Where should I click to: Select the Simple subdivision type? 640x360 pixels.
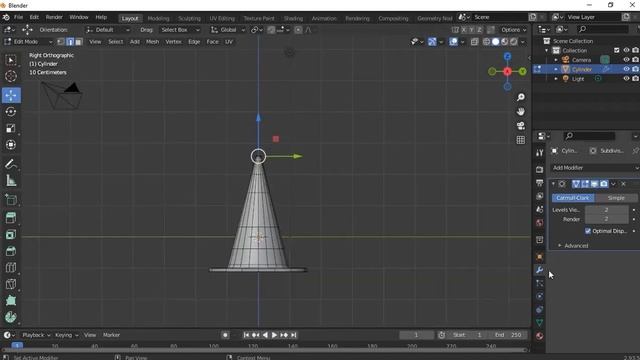tap(616, 198)
